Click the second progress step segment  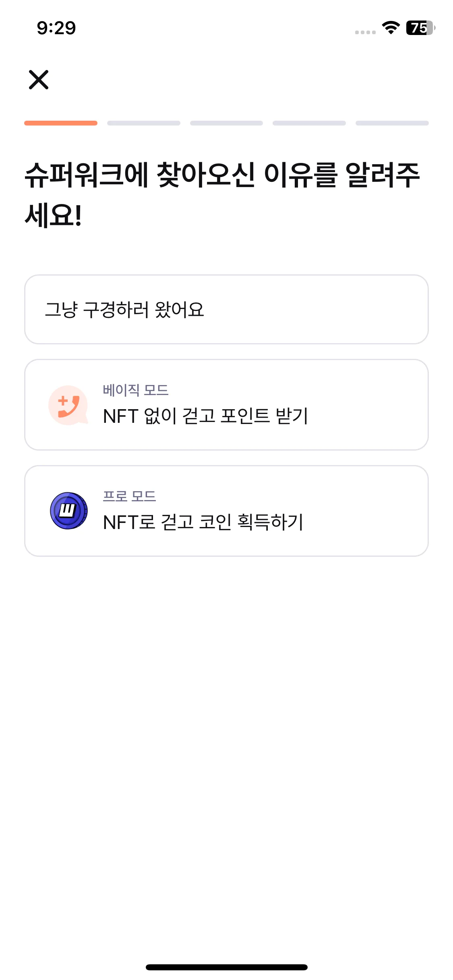144,123
